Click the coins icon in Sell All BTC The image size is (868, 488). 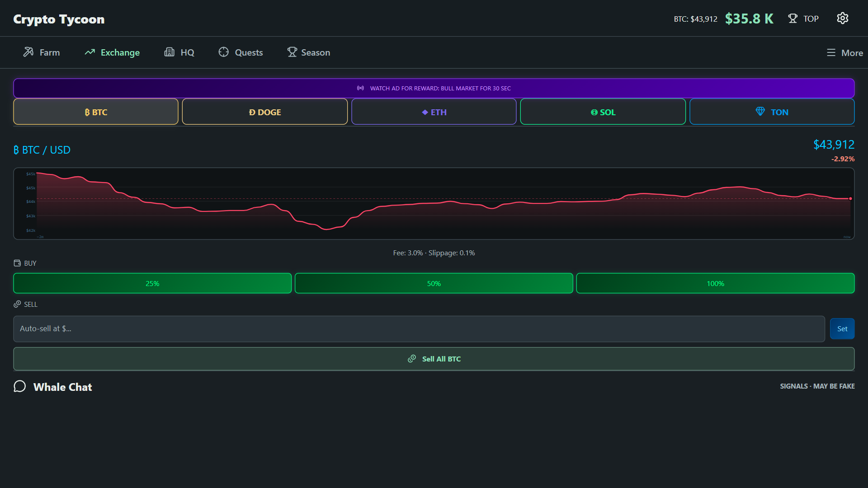(x=412, y=358)
